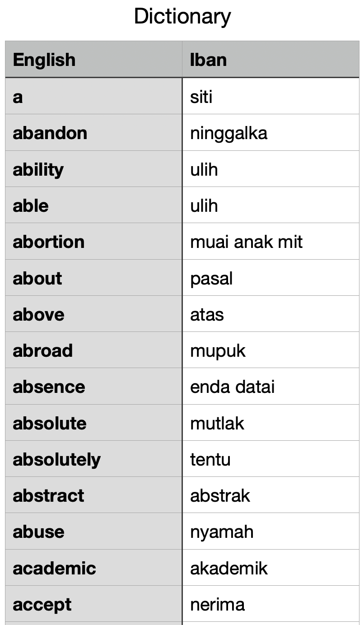The height and width of the screenshot is (625, 364).
Task: Select the 'atas' translation cell
Action: [x=271, y=314]
